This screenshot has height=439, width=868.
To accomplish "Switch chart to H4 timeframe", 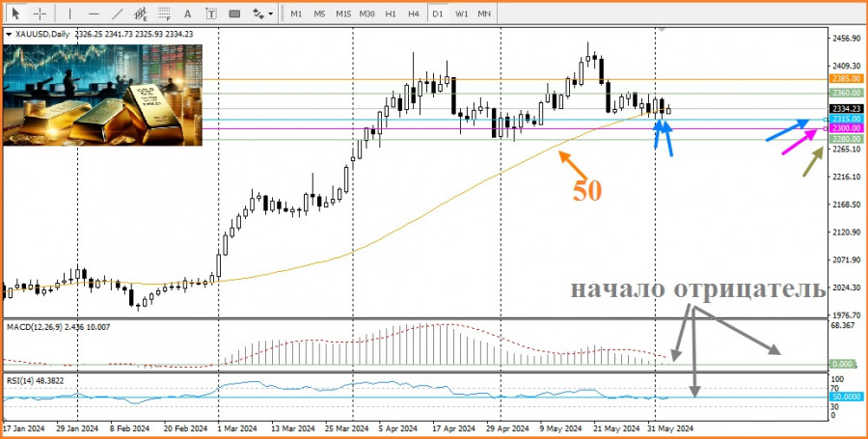I will point(414,14).
